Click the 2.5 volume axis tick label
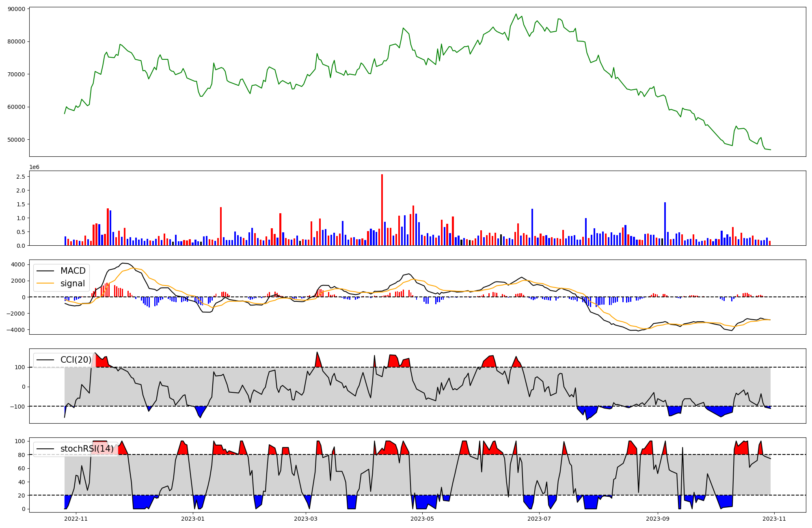Image resolution: width=812 pixels, height=528 pixels. pos(21,177)
